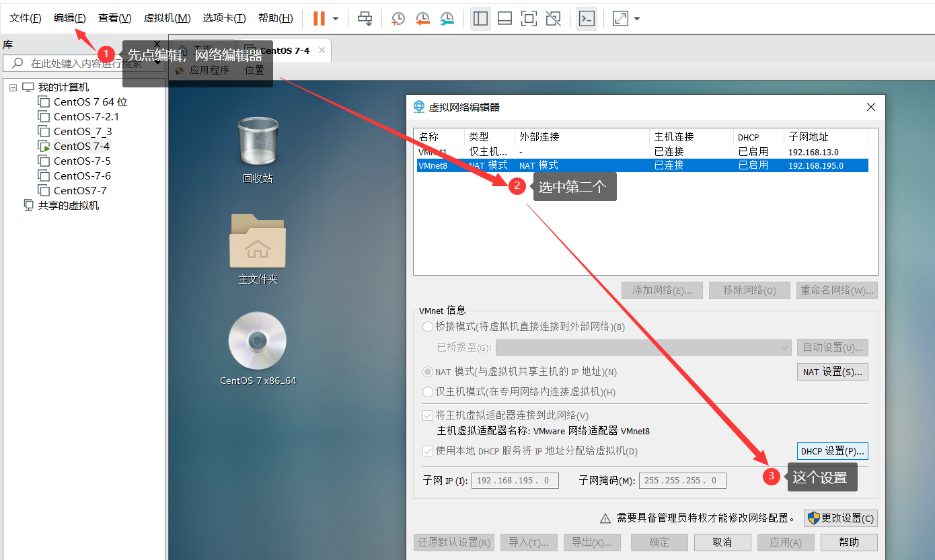Revert the virtual machine to its snapshot
Screen dimensions: 935x560
point(422,19)
